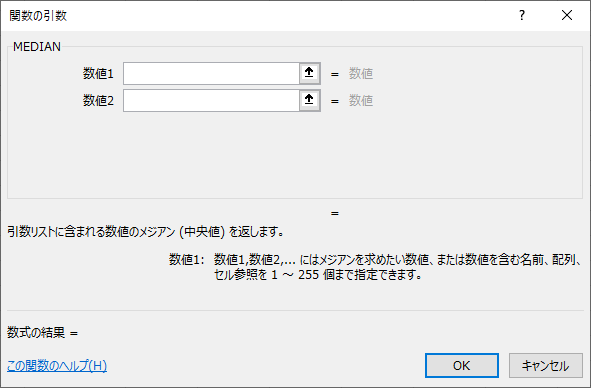This screenshot has height=388, width=591.
Task: Click the 数値1 argument description paragraph
Action: click(x=398, y=267)
